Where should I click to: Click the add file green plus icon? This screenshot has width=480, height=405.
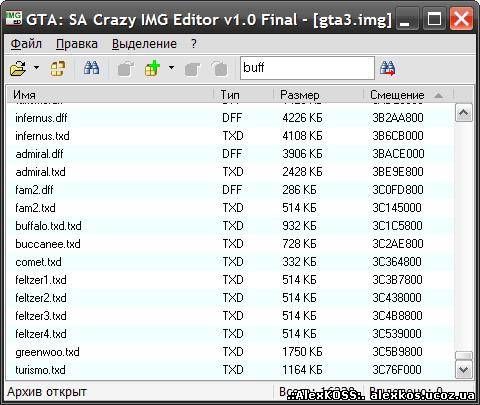[153, 69]
